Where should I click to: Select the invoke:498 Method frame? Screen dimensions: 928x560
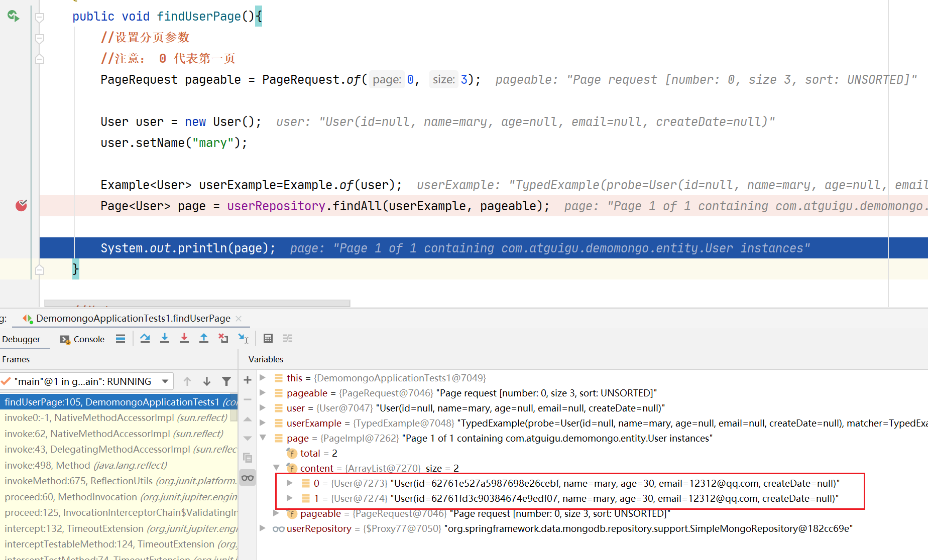(119, 465)
